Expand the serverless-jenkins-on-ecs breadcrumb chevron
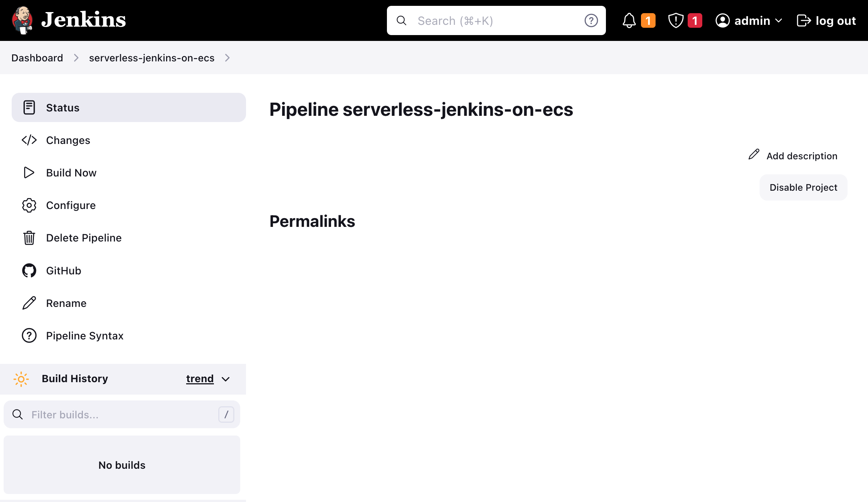Screen dimensions: 868x502 pos(227,58)
